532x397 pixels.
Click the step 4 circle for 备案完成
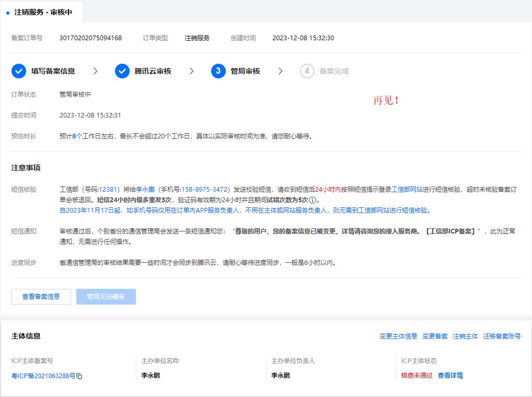pos(307,71)
